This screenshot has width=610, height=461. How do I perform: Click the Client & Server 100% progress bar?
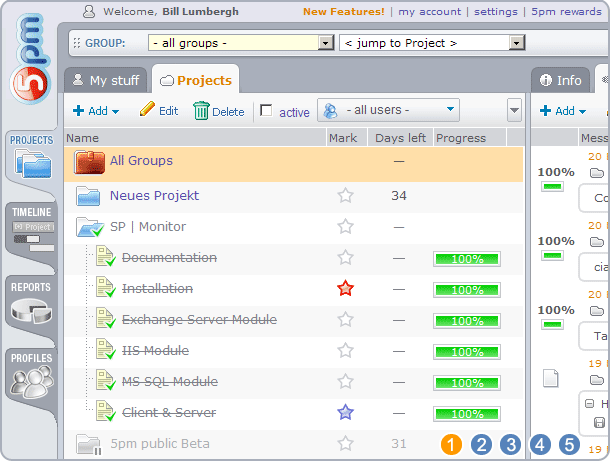[x=467, y=414]
